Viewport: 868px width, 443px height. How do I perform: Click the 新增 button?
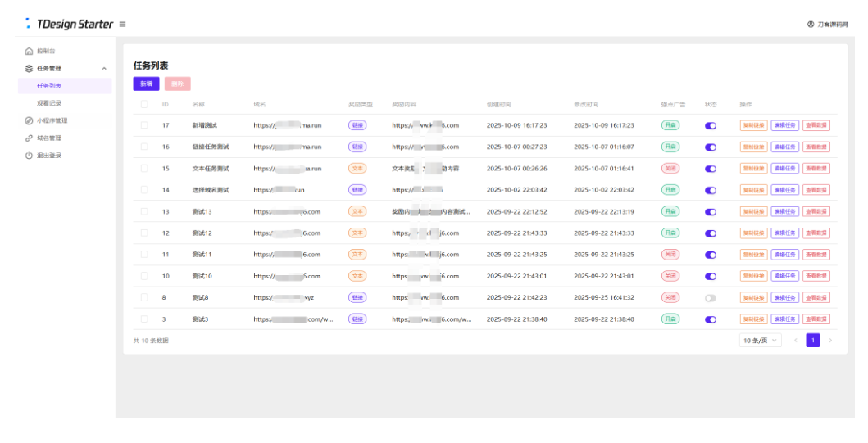coord(146,84)
